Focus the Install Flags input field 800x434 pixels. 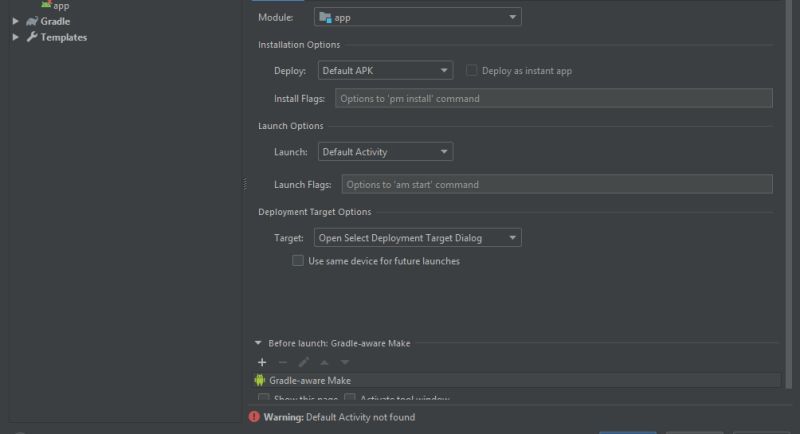click(554, 98)
